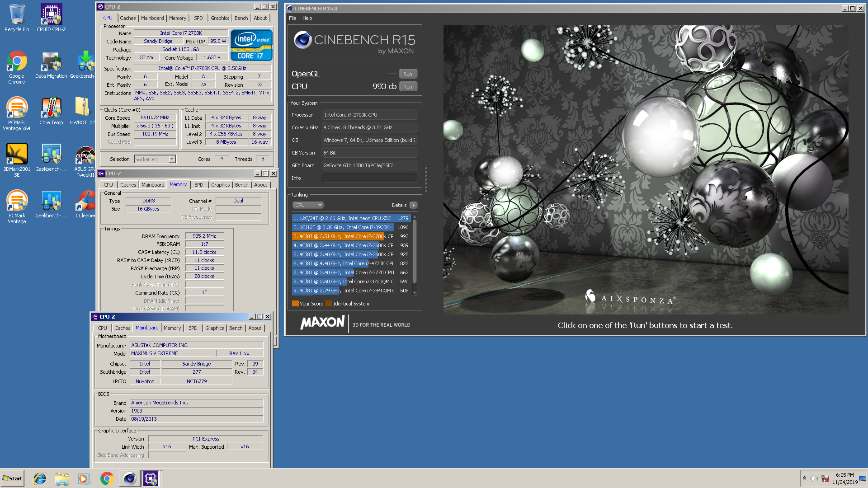Viewport: 868px width, 488px height.
Task: Open Cinebench Help menu
Action: pyautogui.click(x=307, y=18)
